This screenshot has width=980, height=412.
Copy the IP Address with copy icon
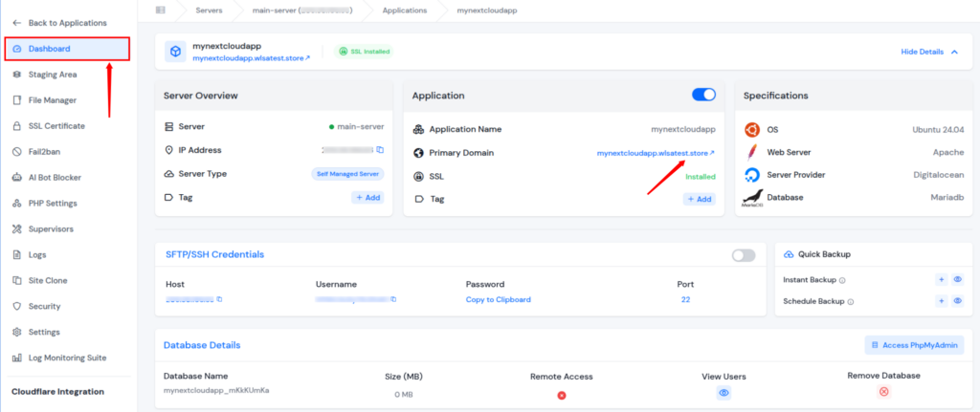(x=380, y=150)
